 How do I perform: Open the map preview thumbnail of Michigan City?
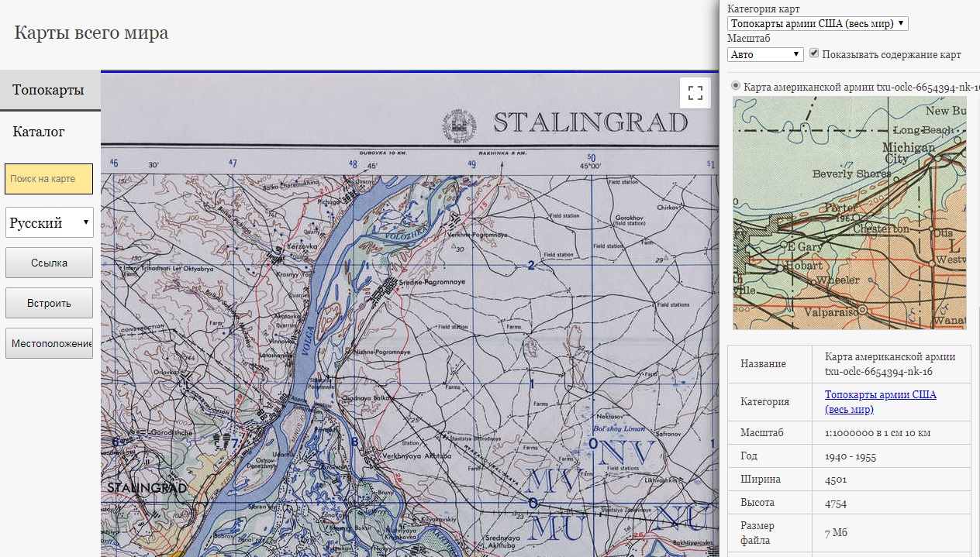850,213
